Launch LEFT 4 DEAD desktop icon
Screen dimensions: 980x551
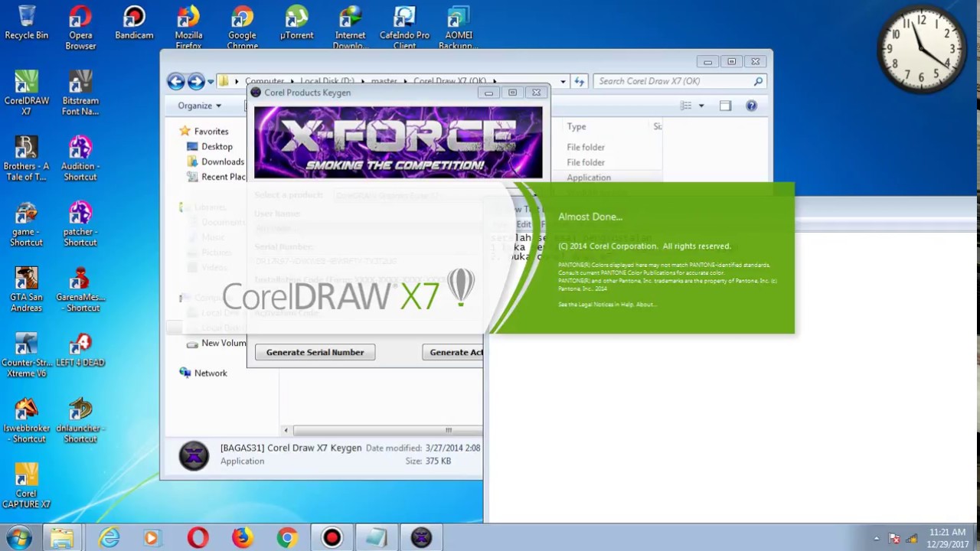click(80, 348)
